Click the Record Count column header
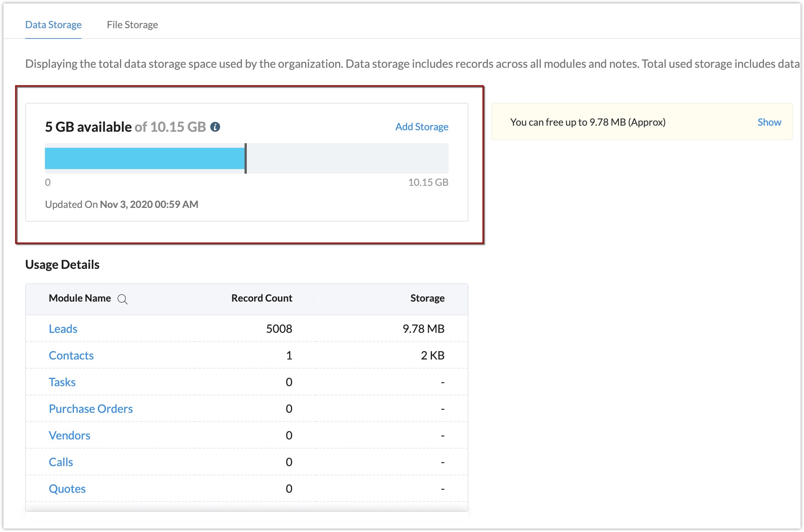Screen dimensions: 804x532 click(261, 298)
